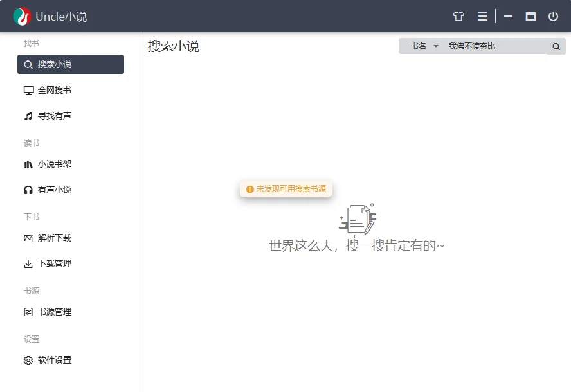Image resolution: width=571 pixels, height=392 pixels.
Task: Toggle the power/exit switch in titlebar
Action: [553, 16]
